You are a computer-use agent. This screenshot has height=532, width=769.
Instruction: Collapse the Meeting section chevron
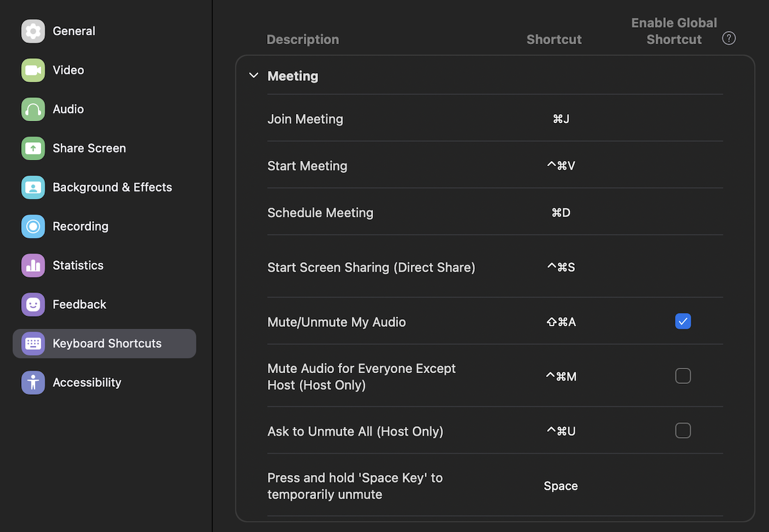254,76
